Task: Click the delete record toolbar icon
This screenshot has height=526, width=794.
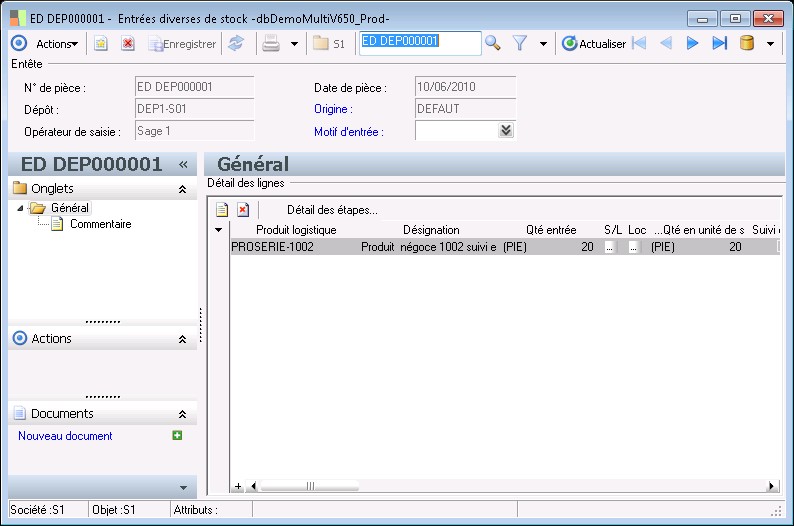Action: point(128,44)
